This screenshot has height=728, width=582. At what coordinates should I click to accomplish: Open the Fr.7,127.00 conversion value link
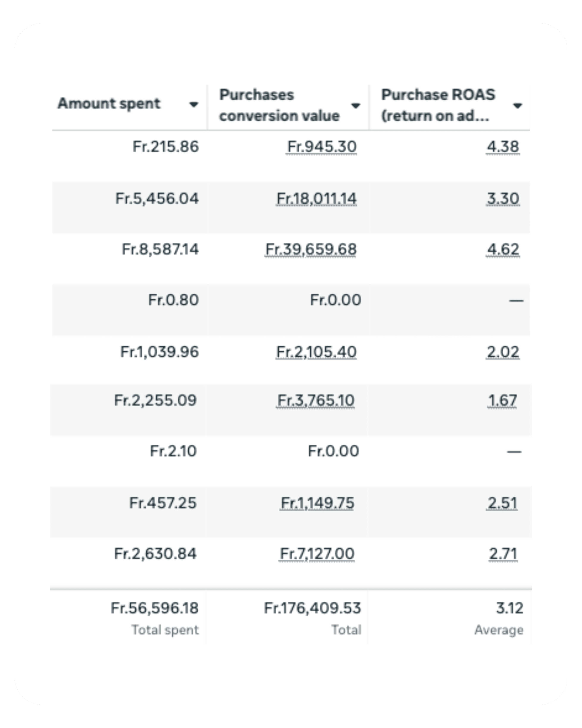[317, 554]
